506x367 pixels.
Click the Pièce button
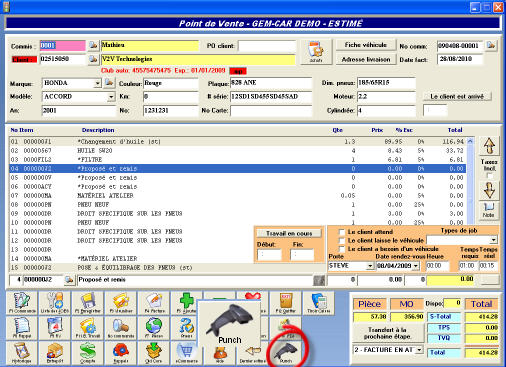[369, 304]
